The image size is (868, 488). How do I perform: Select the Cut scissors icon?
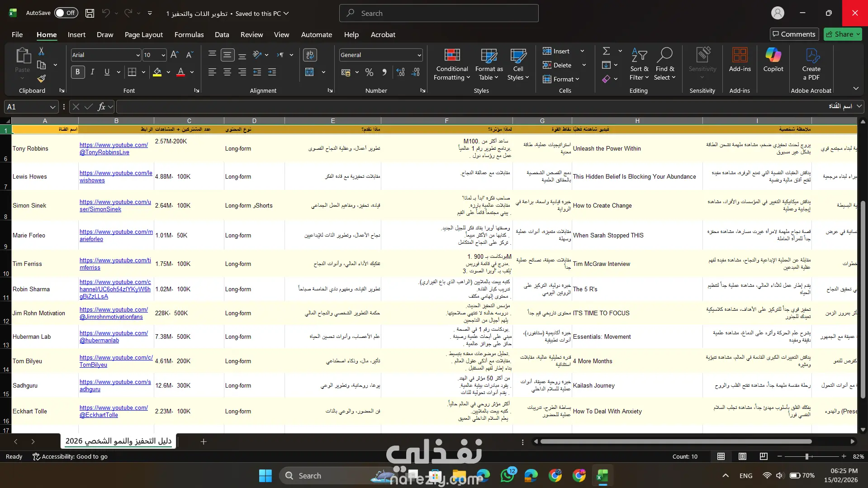coord(41,51)
